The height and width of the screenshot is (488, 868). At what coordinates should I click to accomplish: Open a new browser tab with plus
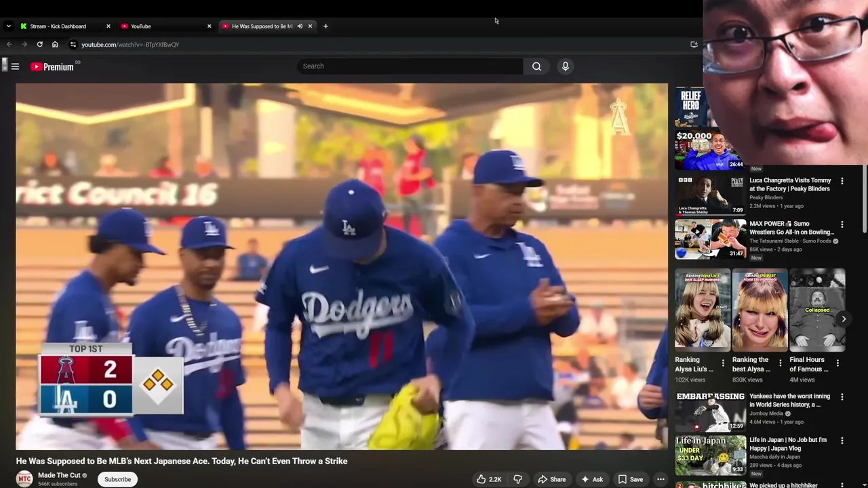(x=325, y=26)
